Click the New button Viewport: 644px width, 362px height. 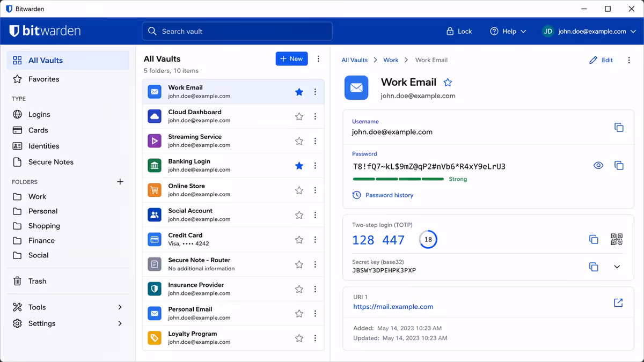coord(291,59)
